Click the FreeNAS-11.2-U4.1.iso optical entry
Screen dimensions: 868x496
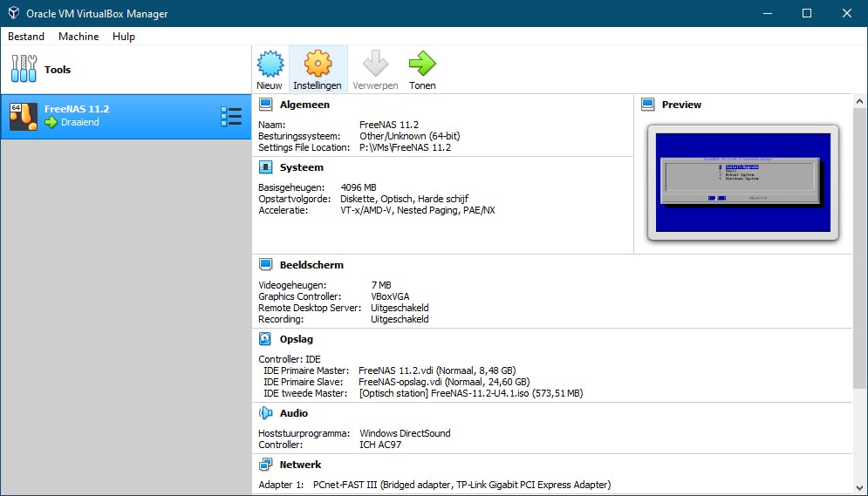click(x=471, y=393)
